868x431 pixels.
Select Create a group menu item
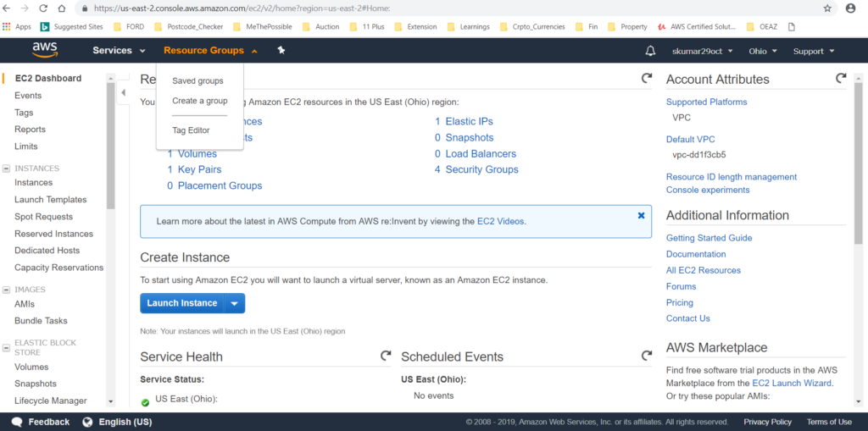click(x=200, y=101)
